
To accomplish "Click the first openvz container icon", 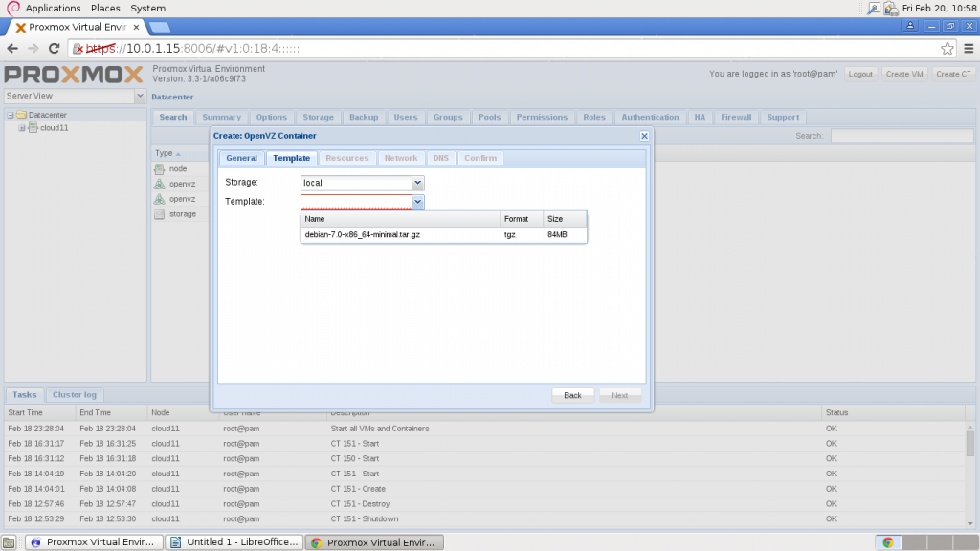I will pos(160,184).
